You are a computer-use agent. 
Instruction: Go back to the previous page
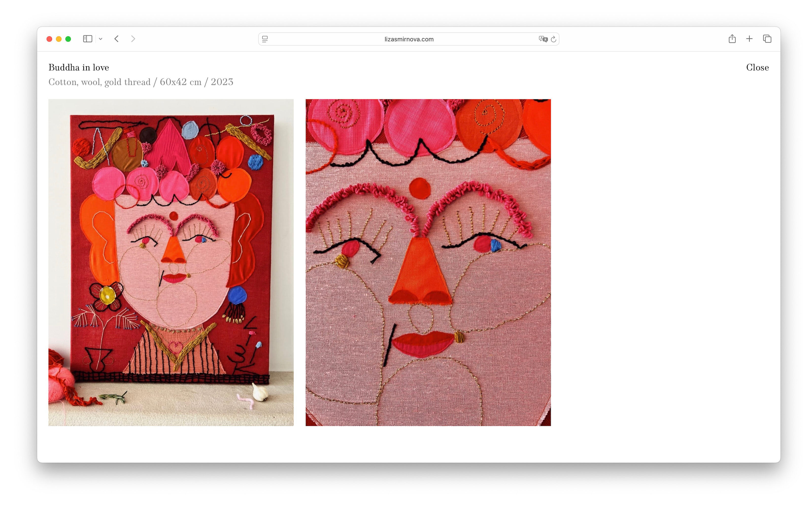pyautogui.click(x=117, y=39)
